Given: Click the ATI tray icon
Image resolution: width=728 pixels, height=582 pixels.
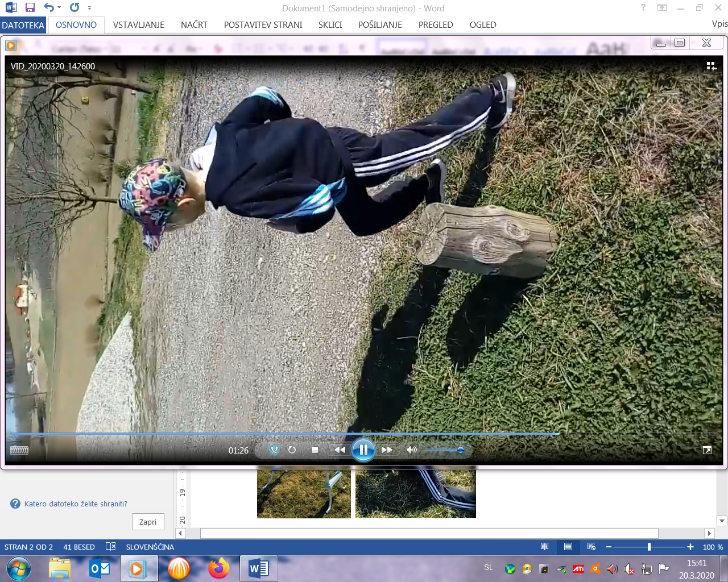Looking at the screenshot, I should point(578,568).
